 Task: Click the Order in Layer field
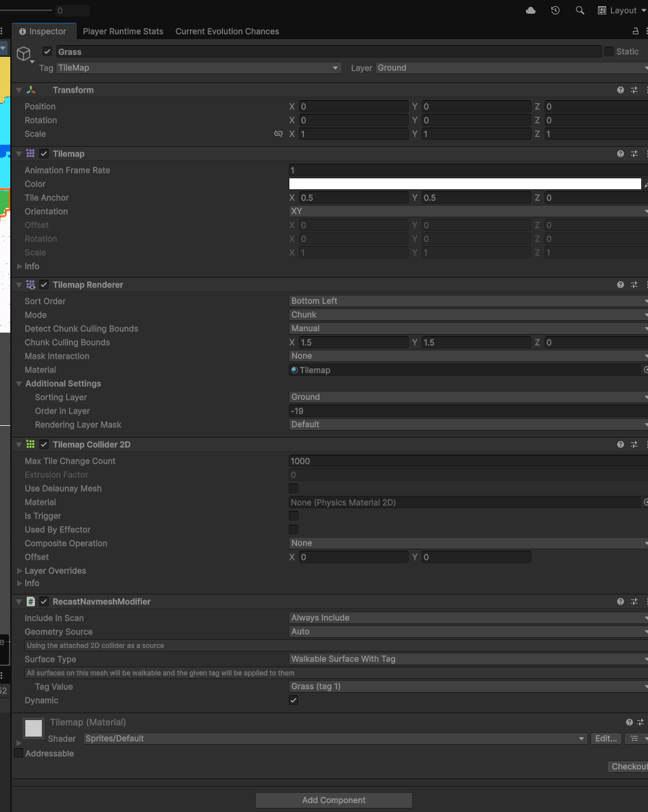(x=468, y=411)
